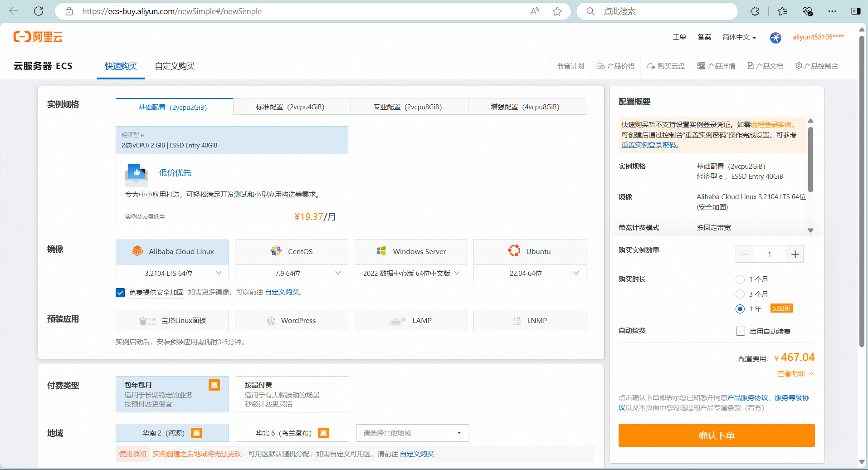
Task: Enable auto-renewal checkbox
Action: (x=741, y=332)
